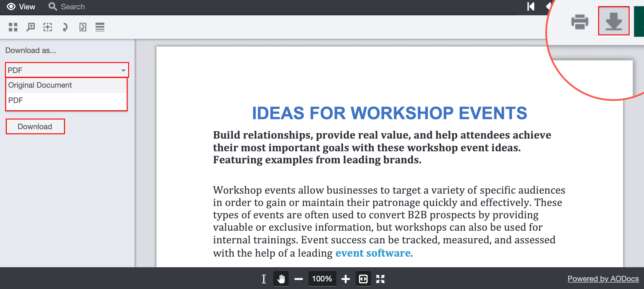Toggle fit-to-width mode
Viewport: 644px width, 289px height.
coord(363,279)
